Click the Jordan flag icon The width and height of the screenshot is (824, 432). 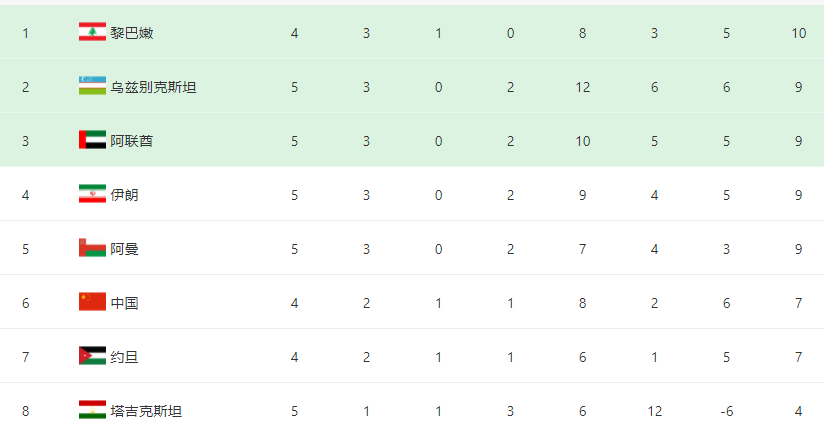[92, 357]
